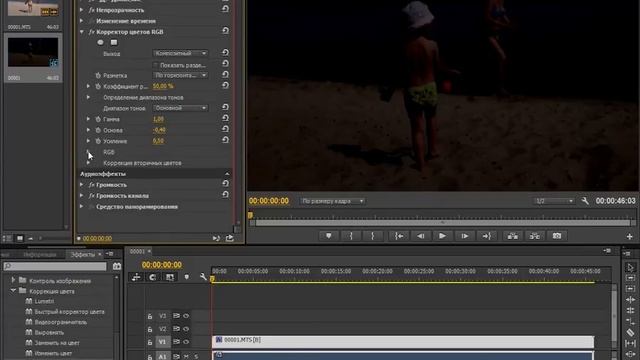Open the Program monitor button editor plus

coord(629,236)
